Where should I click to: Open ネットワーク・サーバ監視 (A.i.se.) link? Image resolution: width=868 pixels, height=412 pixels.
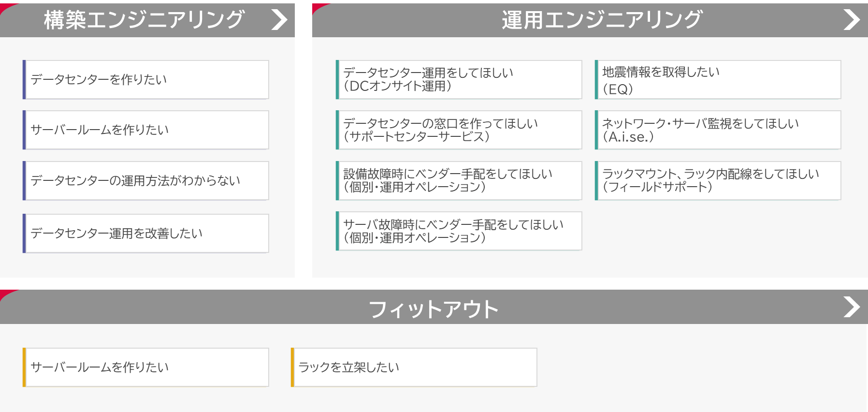click(718, 130)
